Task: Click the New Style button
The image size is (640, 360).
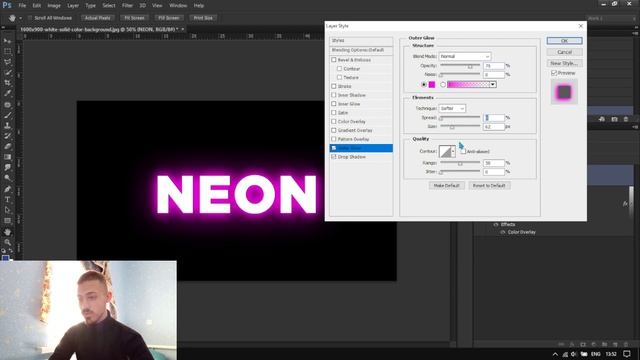Action: coord(564,63)
